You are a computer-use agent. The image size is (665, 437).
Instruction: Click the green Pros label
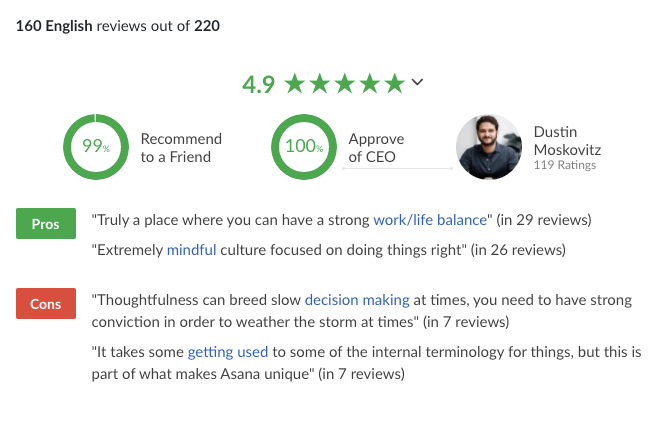(x=46, y=224)
